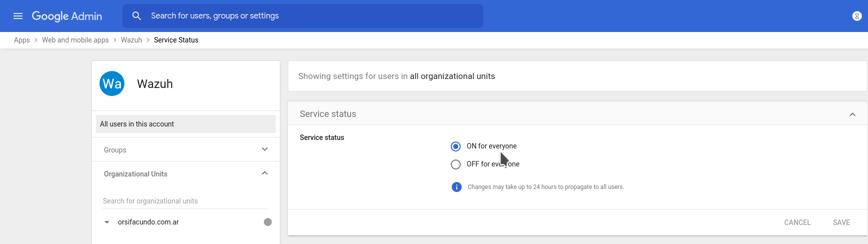Focus the search for users, groups or settings field

303,16
